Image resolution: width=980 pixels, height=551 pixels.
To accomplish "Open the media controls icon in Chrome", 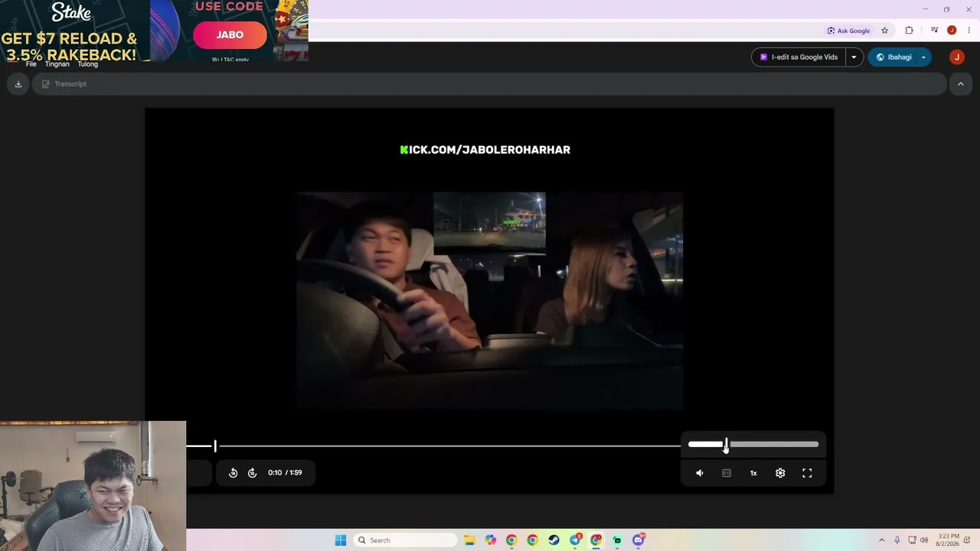I will 935,31.
